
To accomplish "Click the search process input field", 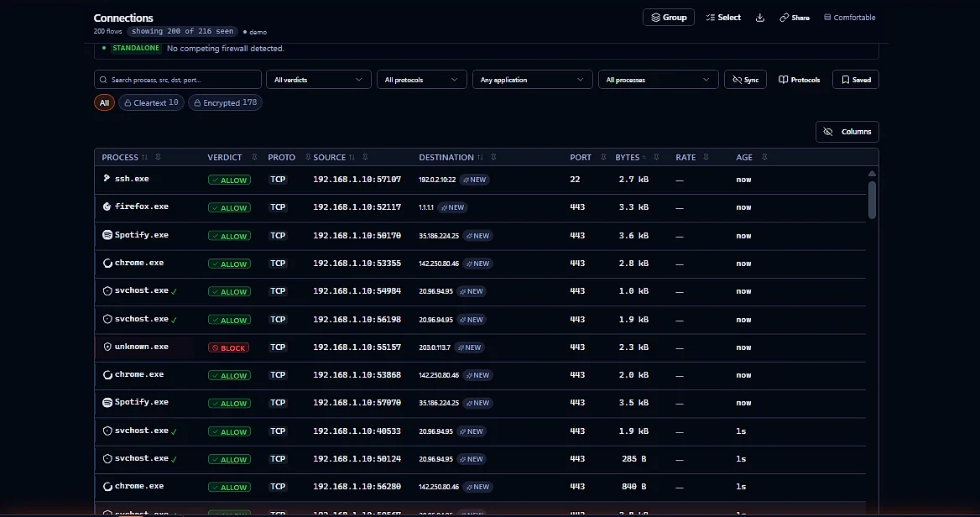I will 178,80.
